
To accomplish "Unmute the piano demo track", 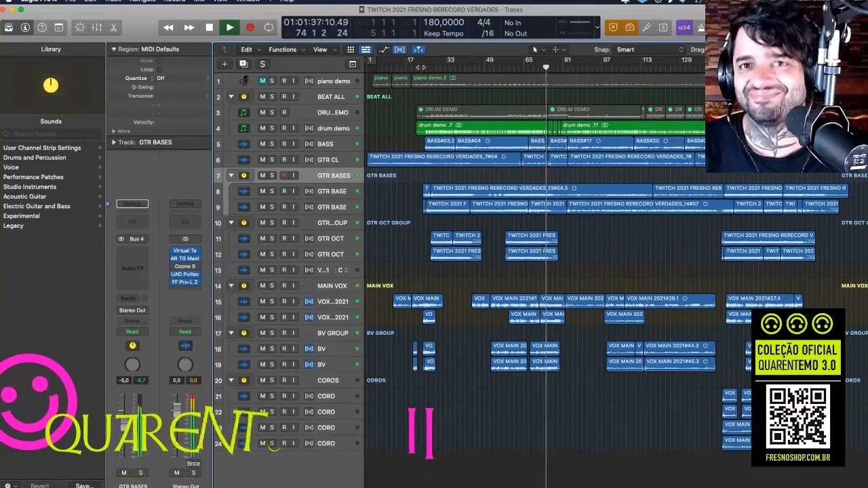I will [x=262, y=81].
